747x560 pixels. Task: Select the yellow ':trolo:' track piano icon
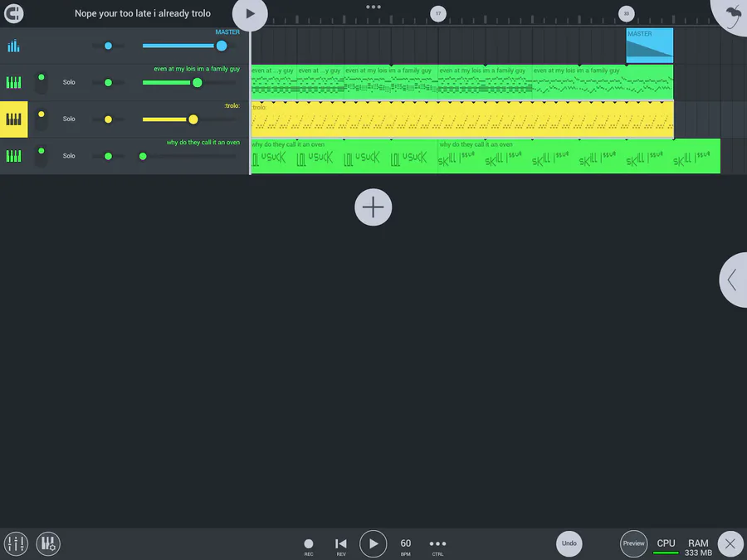pyautogui.click(x=13, y=119)
